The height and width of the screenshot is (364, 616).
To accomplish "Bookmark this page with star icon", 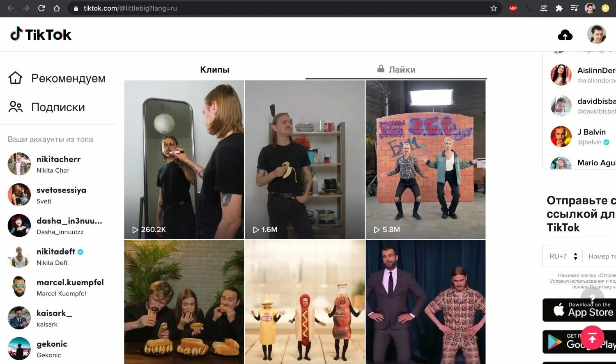I will tap(494, 8).
